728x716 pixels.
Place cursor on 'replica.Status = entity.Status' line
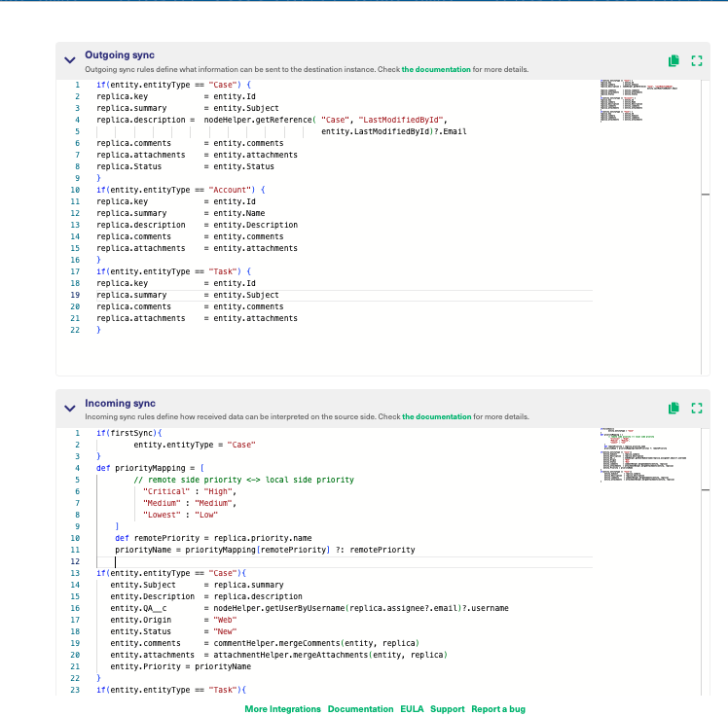(185, 166)
